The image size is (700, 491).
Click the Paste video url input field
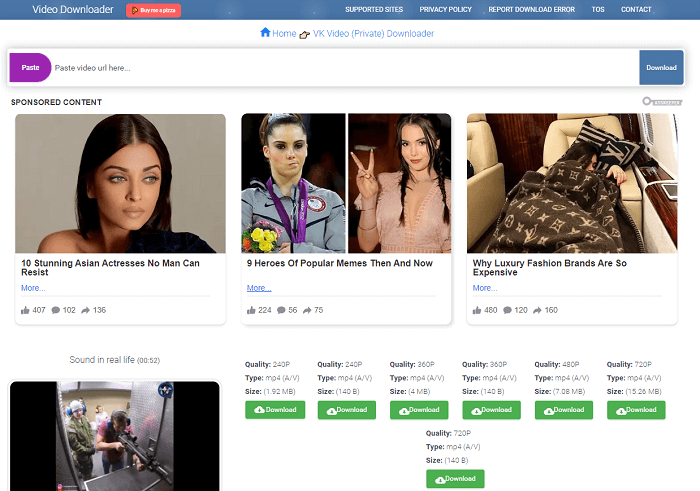340,68
